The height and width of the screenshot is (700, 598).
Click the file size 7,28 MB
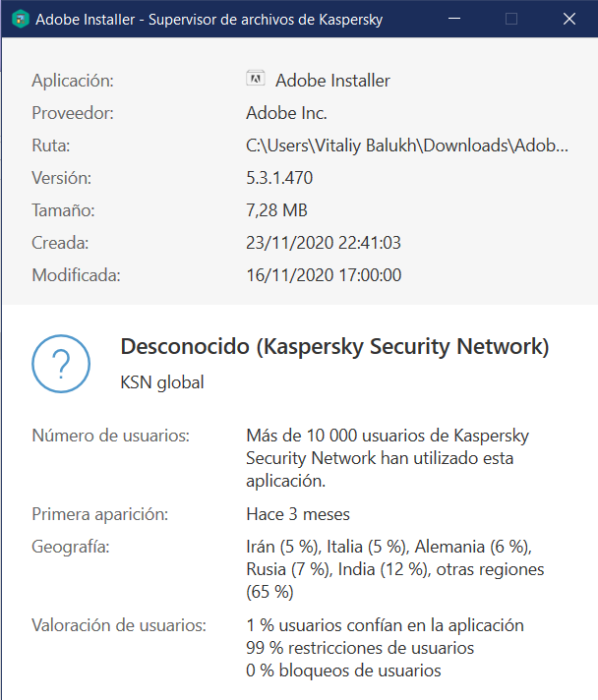(x=276, y=210)
